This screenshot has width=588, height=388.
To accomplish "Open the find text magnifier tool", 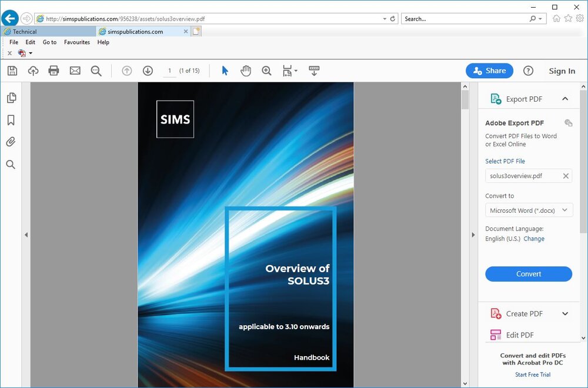I will [96, 71].
